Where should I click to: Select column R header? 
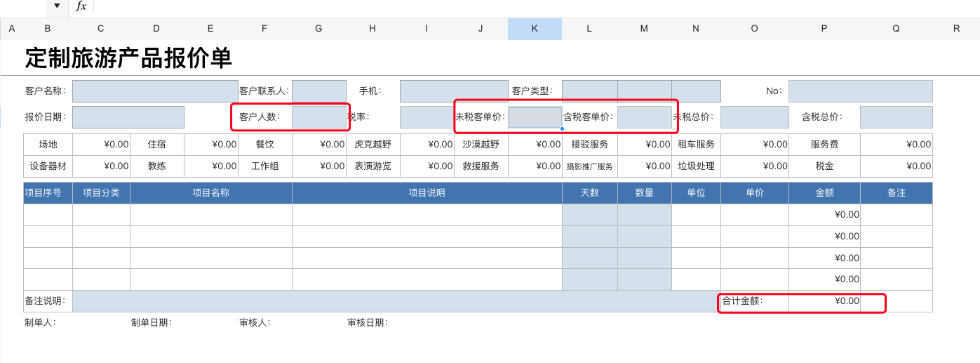pyautogui.click(x=956, y=29)
